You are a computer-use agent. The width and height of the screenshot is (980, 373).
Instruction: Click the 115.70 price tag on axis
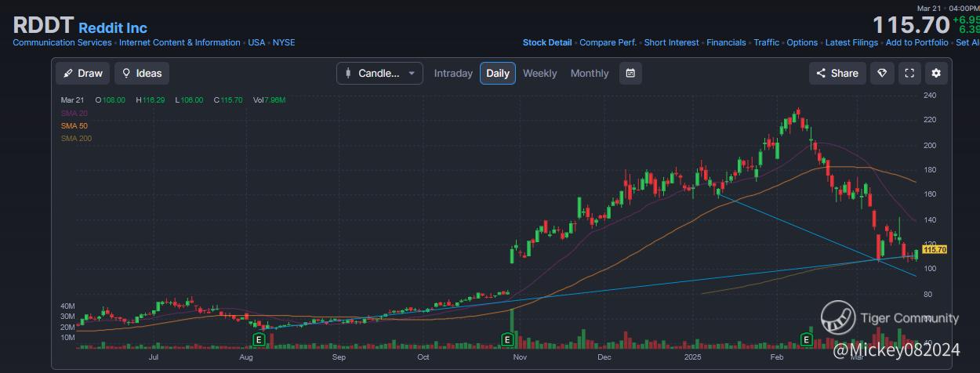935,249
